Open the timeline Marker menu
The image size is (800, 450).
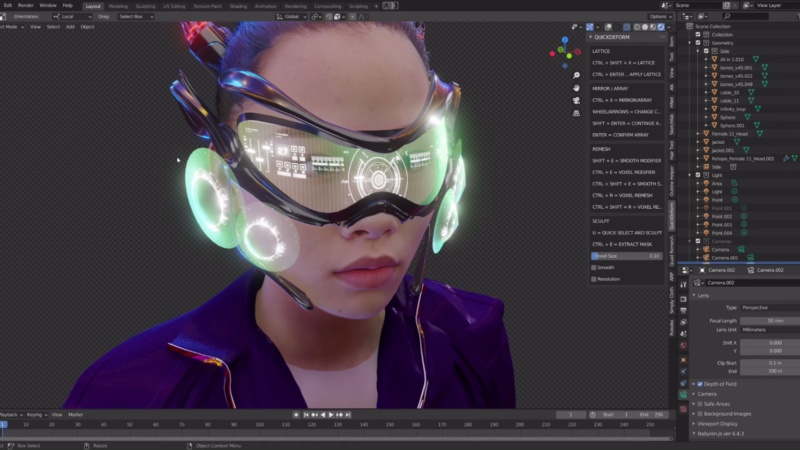(x=76, y=415)
